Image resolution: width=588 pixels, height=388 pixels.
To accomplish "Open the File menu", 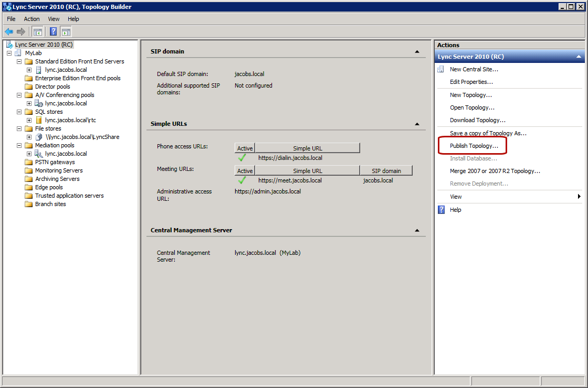I will [x=11, y=19].
